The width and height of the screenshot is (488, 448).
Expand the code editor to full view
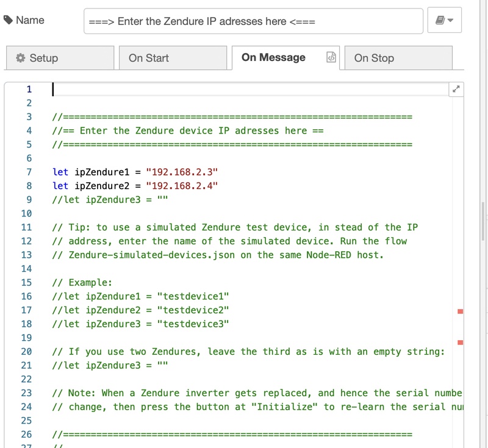point(456,89)
